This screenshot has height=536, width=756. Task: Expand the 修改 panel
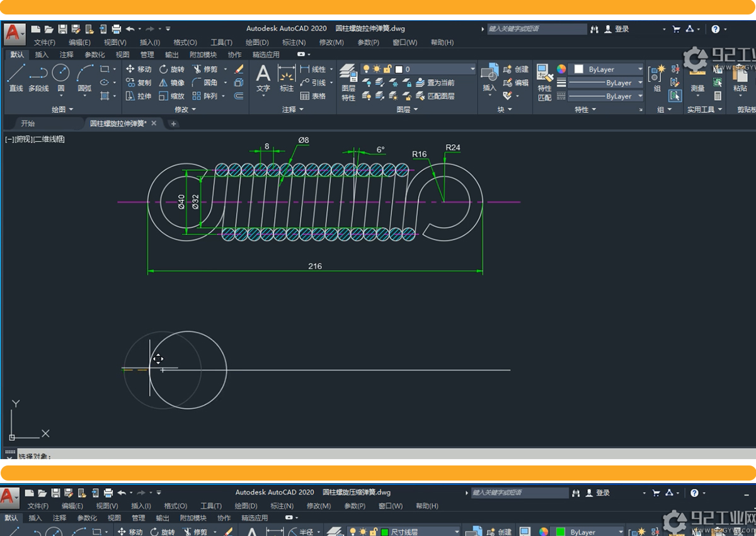(185, 110)
